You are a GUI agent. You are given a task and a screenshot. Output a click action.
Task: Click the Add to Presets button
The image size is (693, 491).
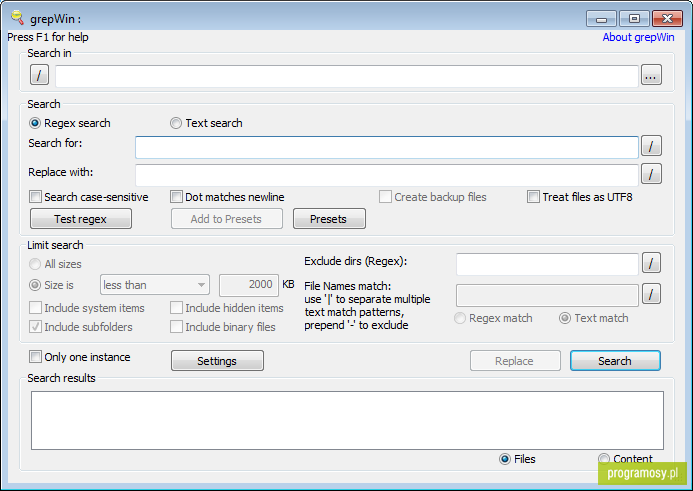coord(226,219)
